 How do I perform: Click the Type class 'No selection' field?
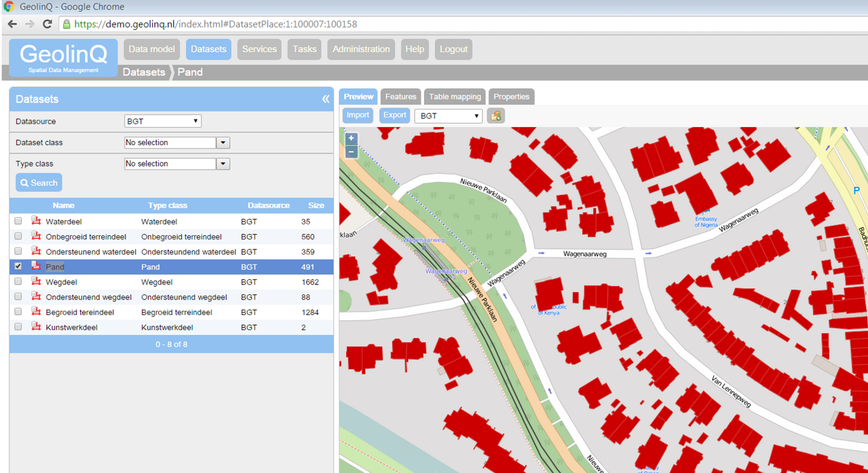pos(170,164)
